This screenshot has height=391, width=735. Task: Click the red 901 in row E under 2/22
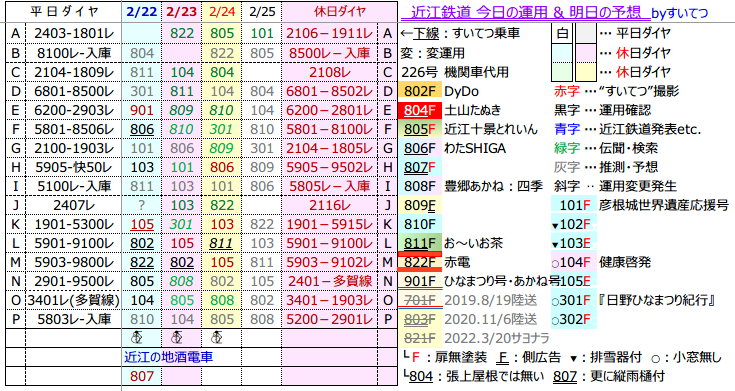point(142,110)
